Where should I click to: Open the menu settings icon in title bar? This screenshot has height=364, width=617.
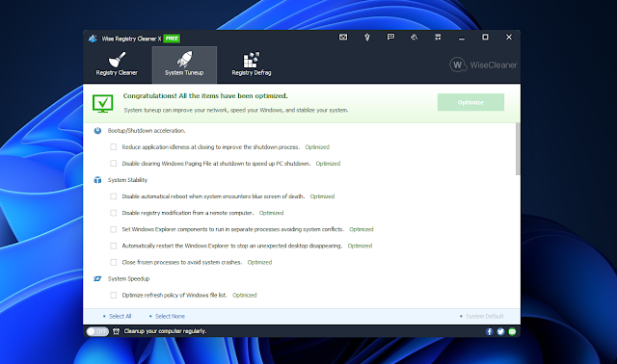point(438,37)
